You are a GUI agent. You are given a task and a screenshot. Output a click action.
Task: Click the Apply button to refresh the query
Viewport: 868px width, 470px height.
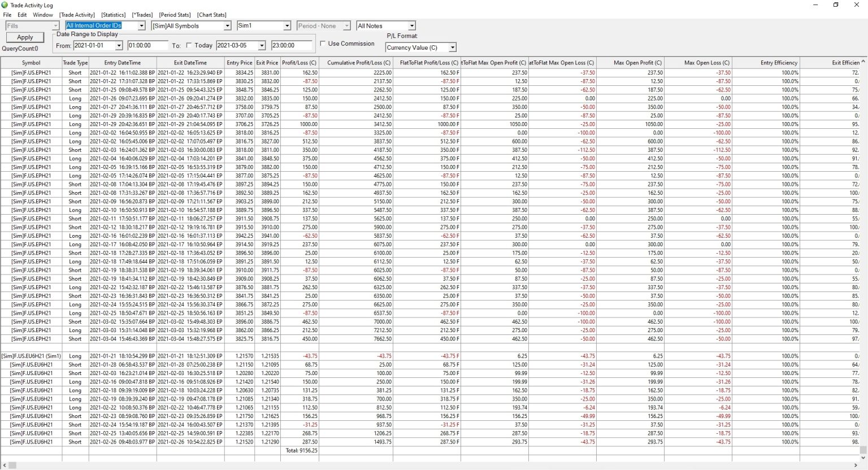pyautogui.click(x=24, y=37)
